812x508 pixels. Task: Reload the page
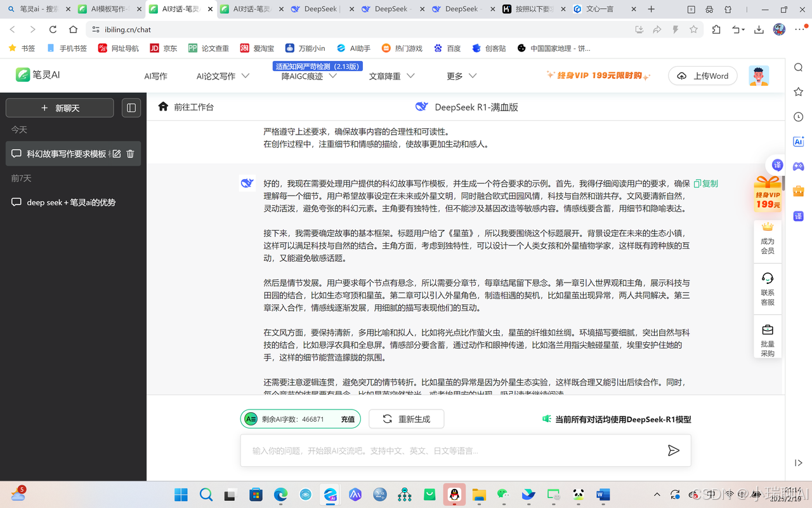pos(53,29)
